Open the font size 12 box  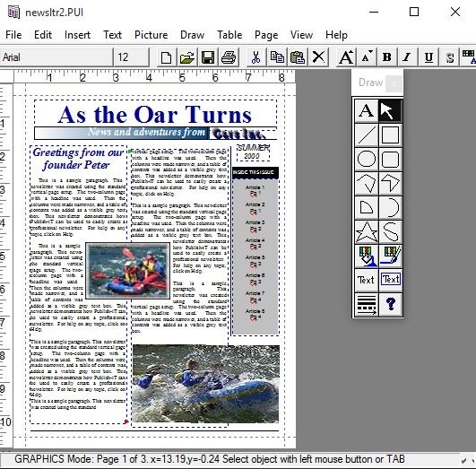click(132, 57)
